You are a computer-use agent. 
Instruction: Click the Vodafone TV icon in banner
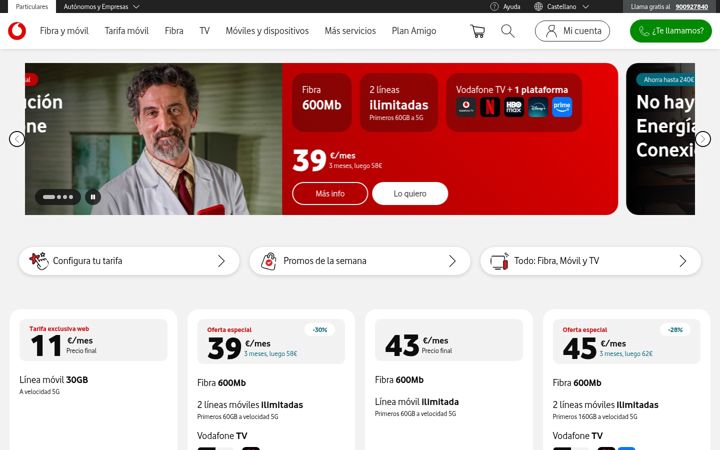point(466,107)
